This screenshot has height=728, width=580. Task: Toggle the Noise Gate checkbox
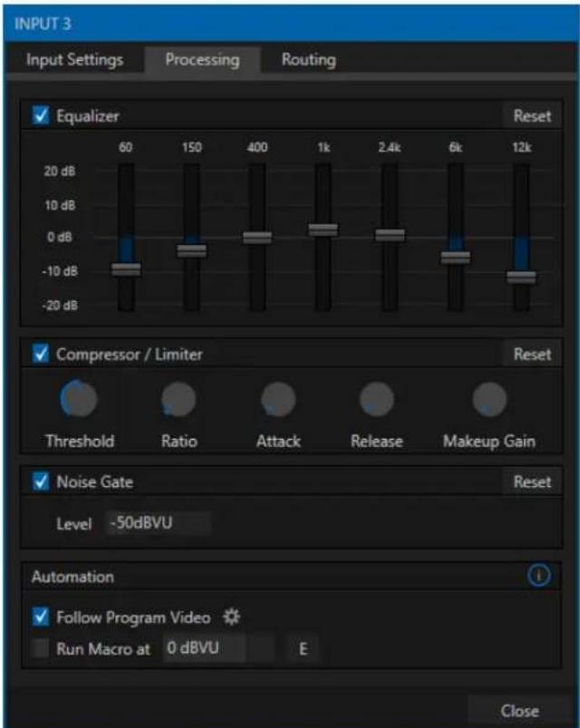point(41,481)
